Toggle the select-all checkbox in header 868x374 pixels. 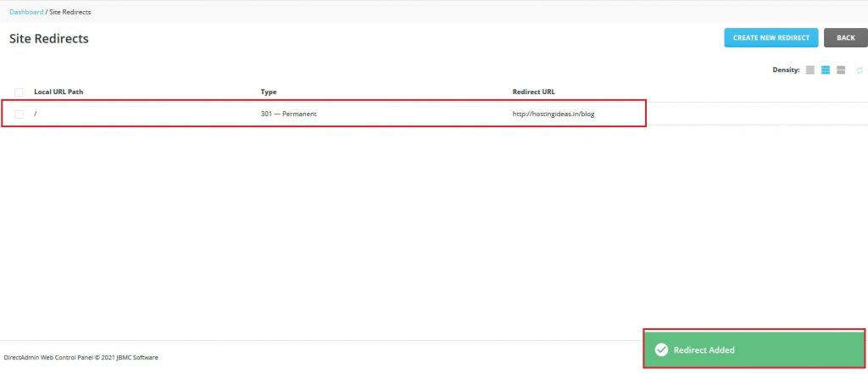click(x=19, y=92)
